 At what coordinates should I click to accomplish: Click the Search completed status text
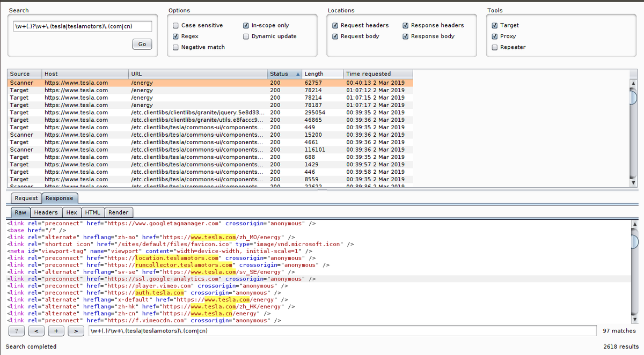click(x=31, y=346)
